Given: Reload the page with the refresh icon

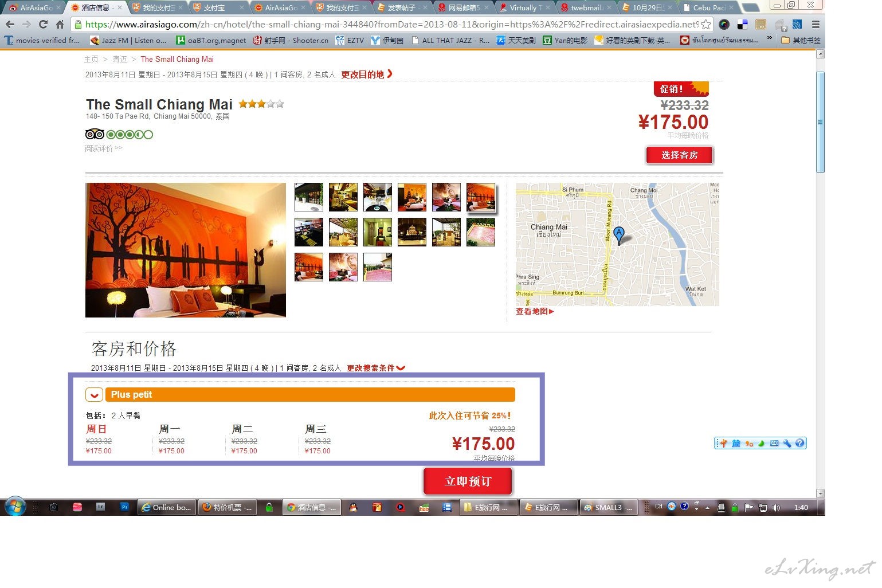Looking at the screenshot, I should [43, 24].
